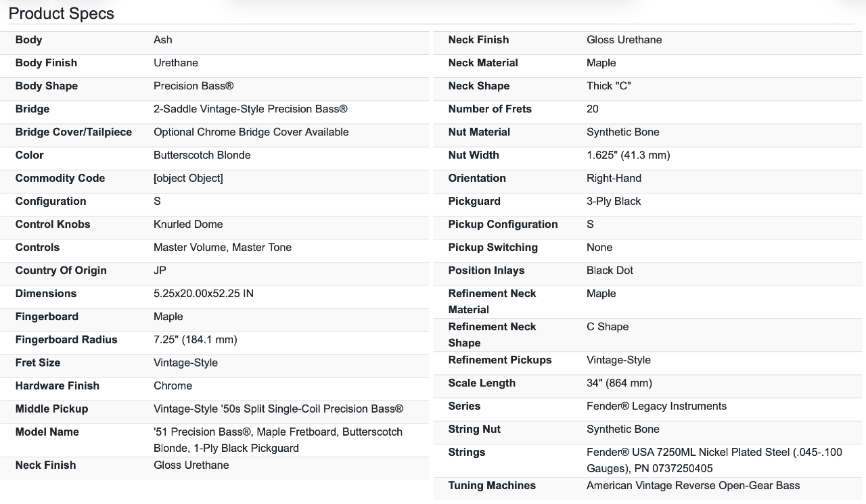Select the JP country of origin value

(x=160, y=270)
